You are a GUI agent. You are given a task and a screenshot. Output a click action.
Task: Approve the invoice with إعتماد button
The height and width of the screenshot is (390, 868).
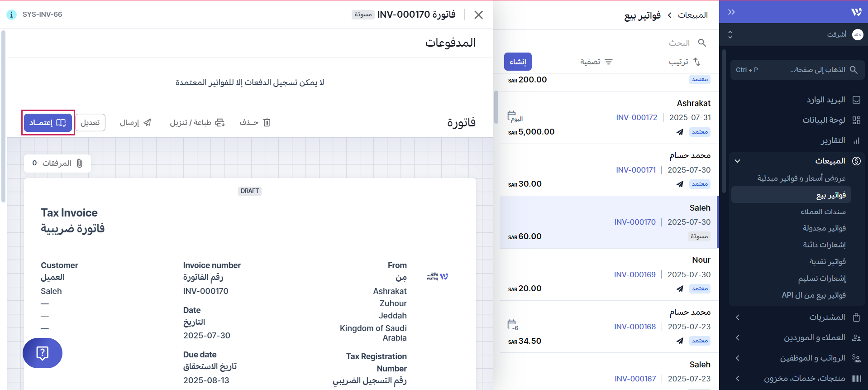tap(48, 122)
